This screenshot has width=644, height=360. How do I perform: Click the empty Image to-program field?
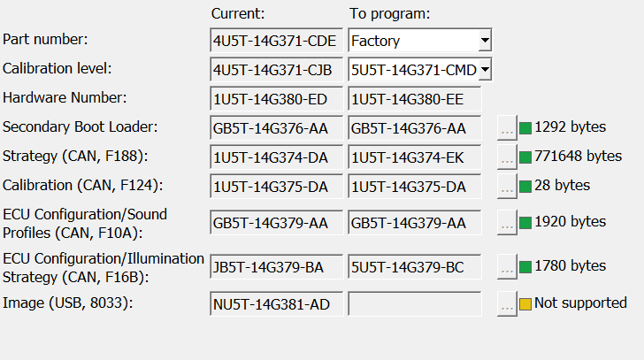(x=414, y=303)
